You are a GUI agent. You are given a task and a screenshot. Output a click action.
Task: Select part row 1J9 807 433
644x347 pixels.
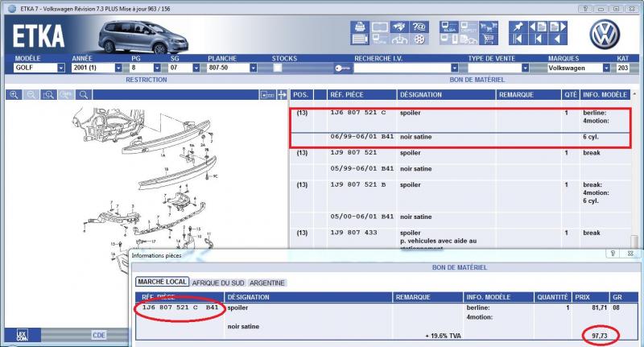(460, 238)
